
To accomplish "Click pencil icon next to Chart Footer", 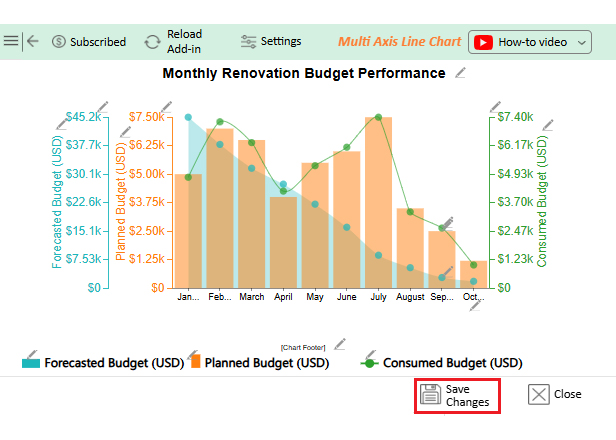I will (339, 343).
